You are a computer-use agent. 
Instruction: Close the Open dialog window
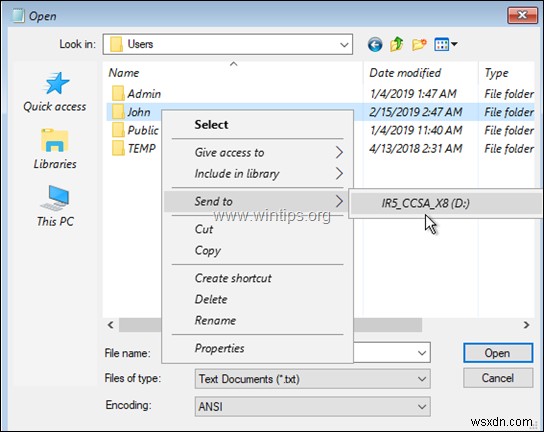pyautogui.click(x=522, y=15)
